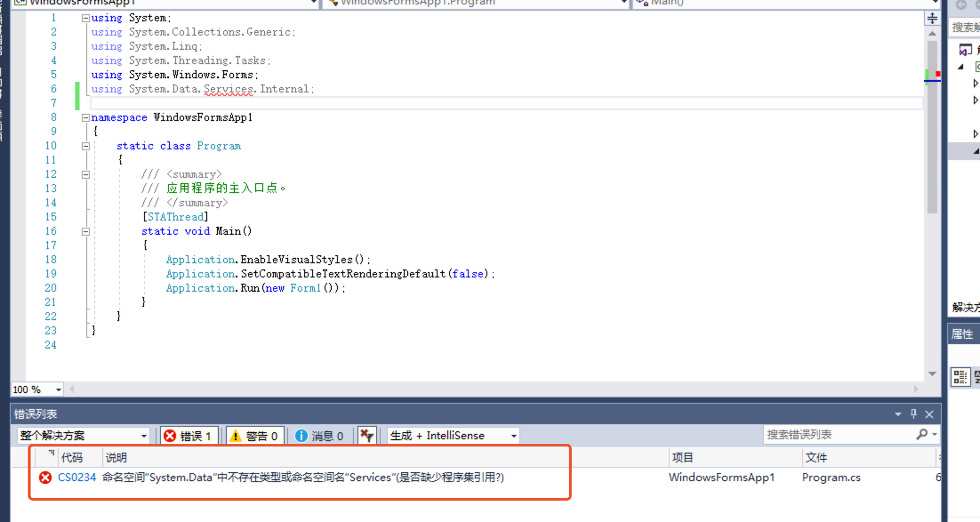980x522 pixels.
Task: Collapse the Main() method block
Action: [x=85, y=232]
